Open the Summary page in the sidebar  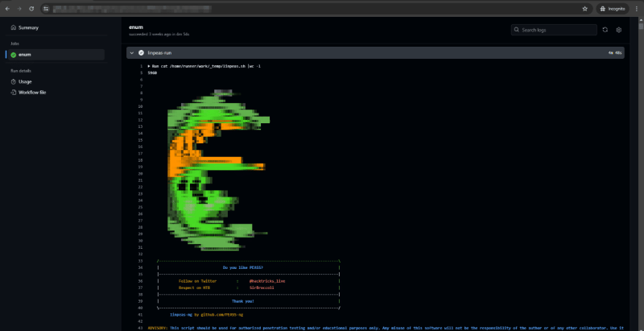point(28,27)
